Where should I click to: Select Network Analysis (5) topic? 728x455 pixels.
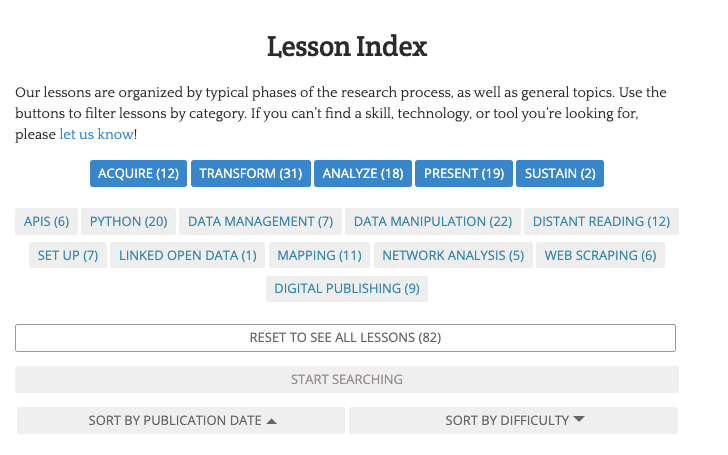453,256
